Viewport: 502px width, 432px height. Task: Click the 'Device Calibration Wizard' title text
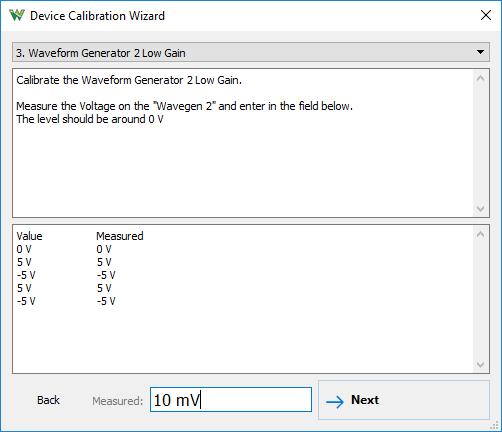coord(97,16)
